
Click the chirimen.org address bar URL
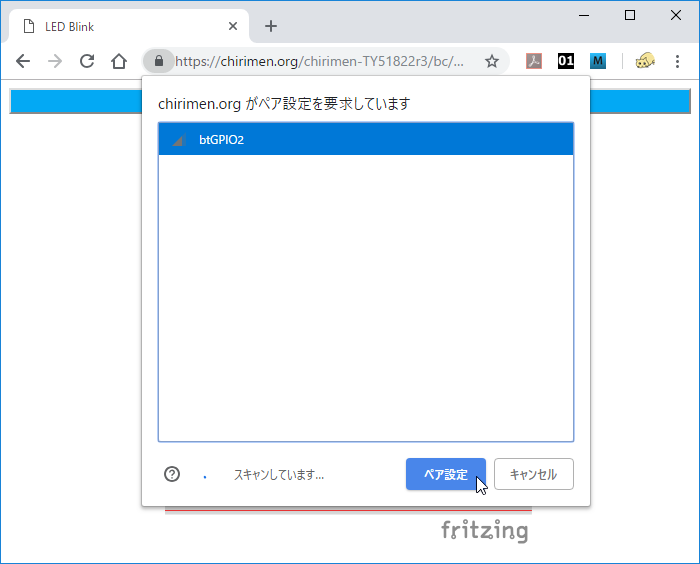(x=320, y=62)
